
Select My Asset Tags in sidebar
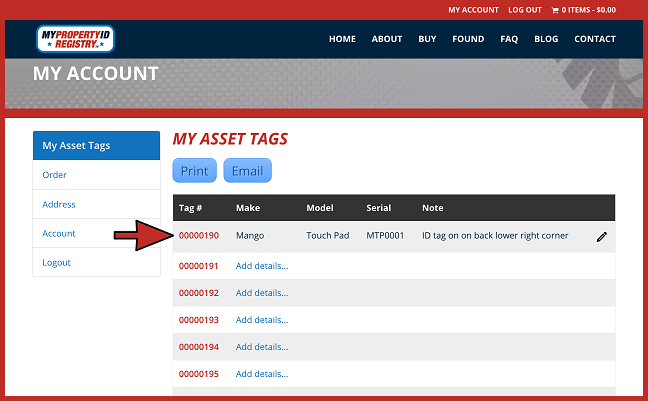(76, 146)
